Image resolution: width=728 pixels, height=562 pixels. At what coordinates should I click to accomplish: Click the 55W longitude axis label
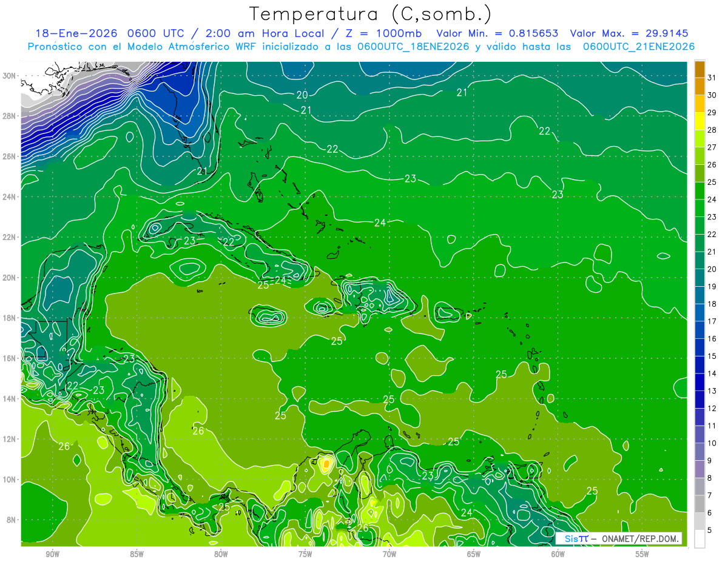(x=642, y=554)
